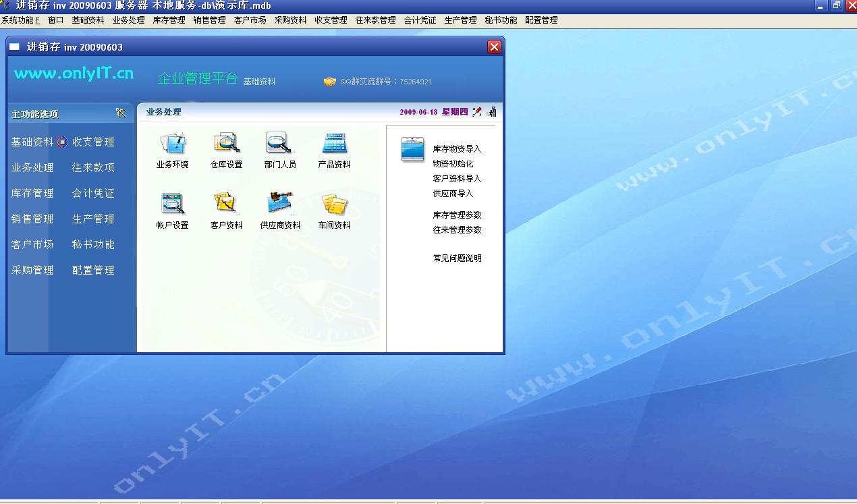Image resolution: width=857 pixels, height=504 pixels.
Task: Expand the 系统功能 menu
Action: [20, 20]
